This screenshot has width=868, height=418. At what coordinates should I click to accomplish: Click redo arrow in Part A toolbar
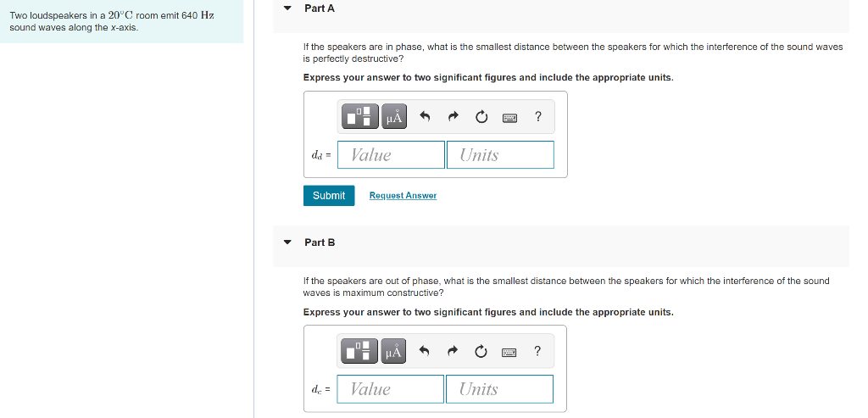453,117
